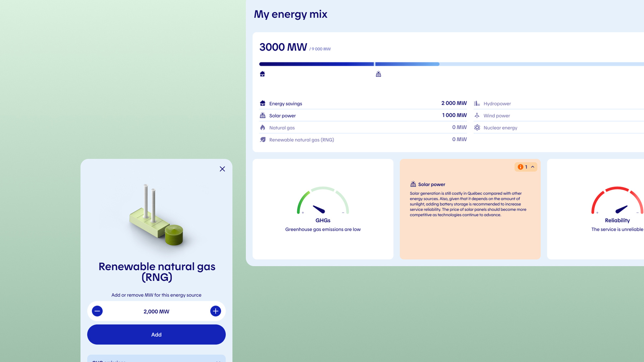The width and height of the screenshot is (644, 362).
Task: Click the Nuclear energy atom icon
Action: point(477,128)
